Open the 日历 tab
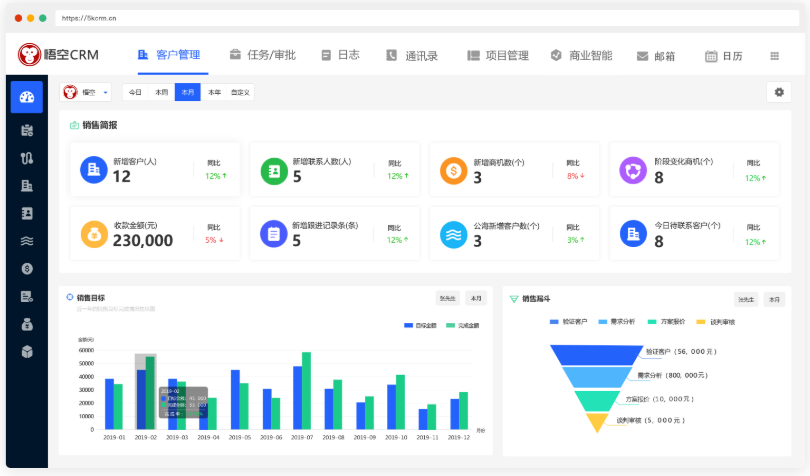The width and height of the screenshot is (810, 476). pos(724,56)
